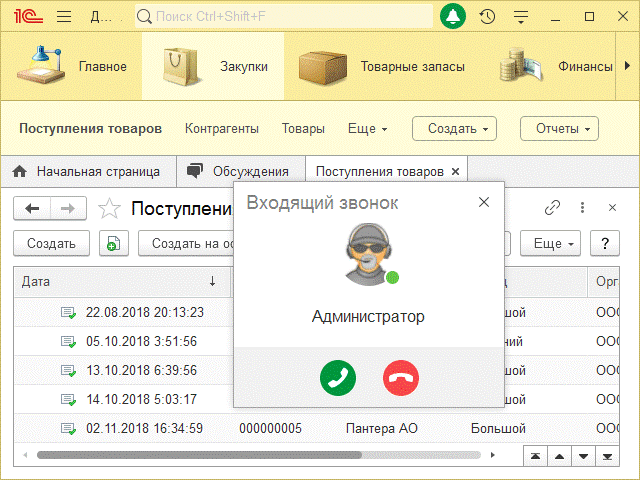Open the hamburger main menu

coord(64,16)
